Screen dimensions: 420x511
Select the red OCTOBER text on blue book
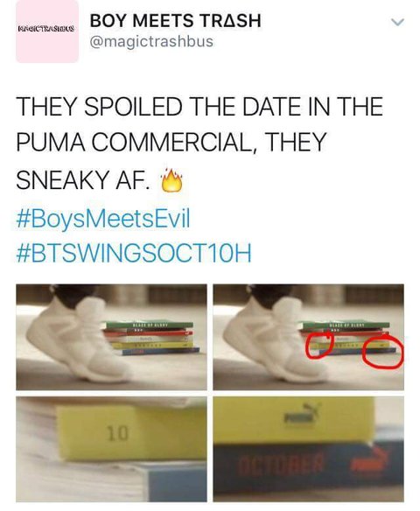(280, 463)
